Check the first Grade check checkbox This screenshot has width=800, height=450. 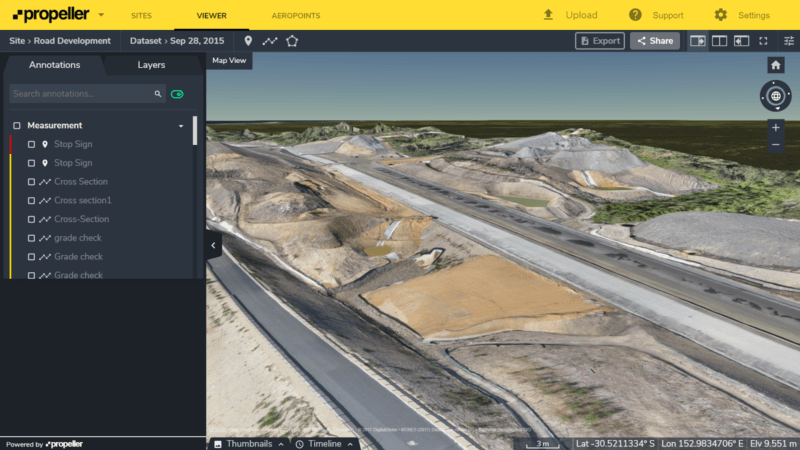[x=31, y=257]
